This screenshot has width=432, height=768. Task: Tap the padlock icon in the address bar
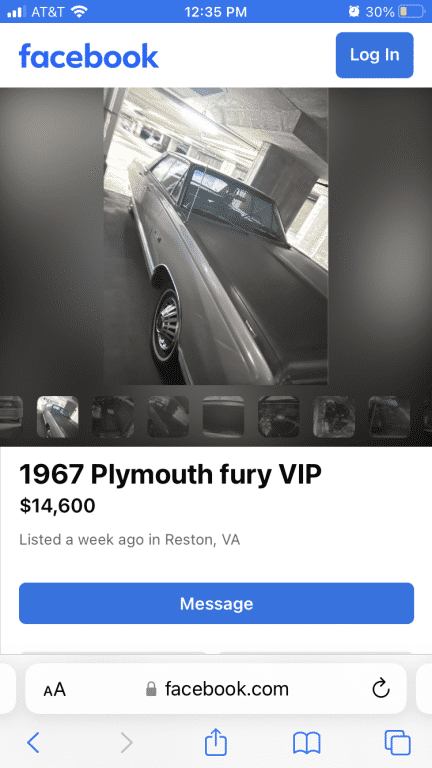pos(151,689)
